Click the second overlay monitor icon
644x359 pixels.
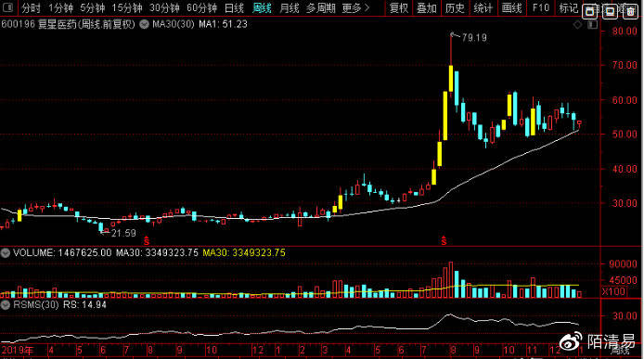point(610,12)
